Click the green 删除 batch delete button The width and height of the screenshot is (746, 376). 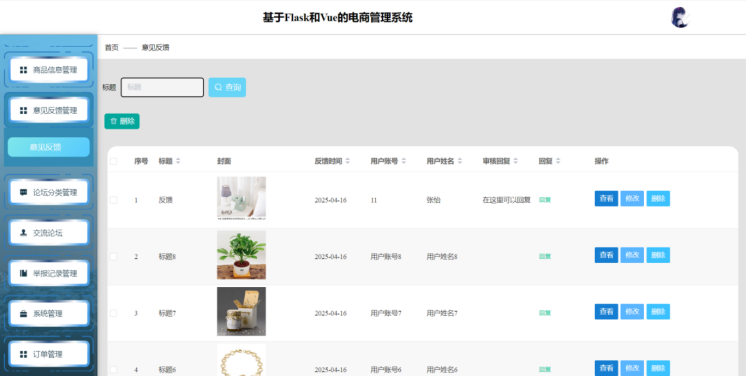coord(122,121)
